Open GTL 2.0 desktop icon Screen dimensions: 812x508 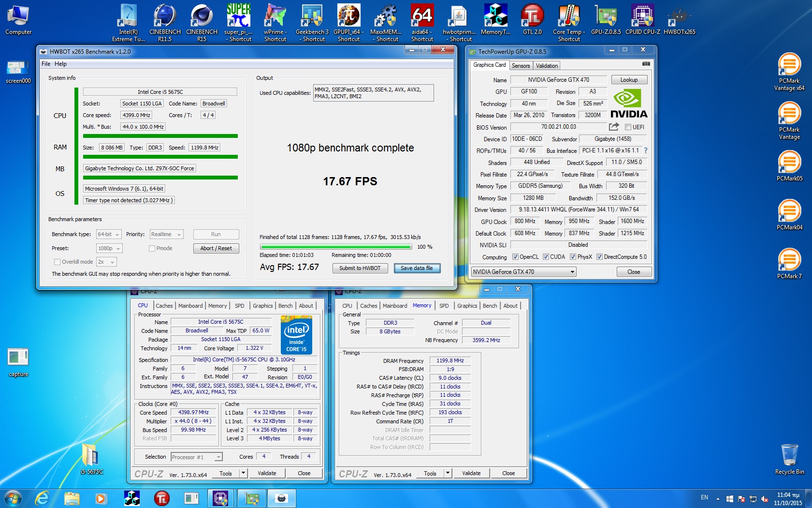[x=532, y=20]
